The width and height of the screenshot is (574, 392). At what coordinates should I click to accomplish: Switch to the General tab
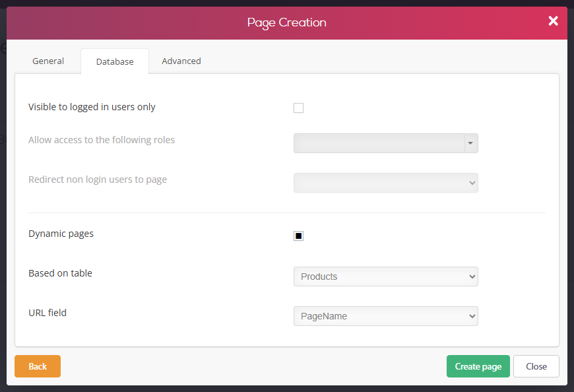tap(48, 61)
